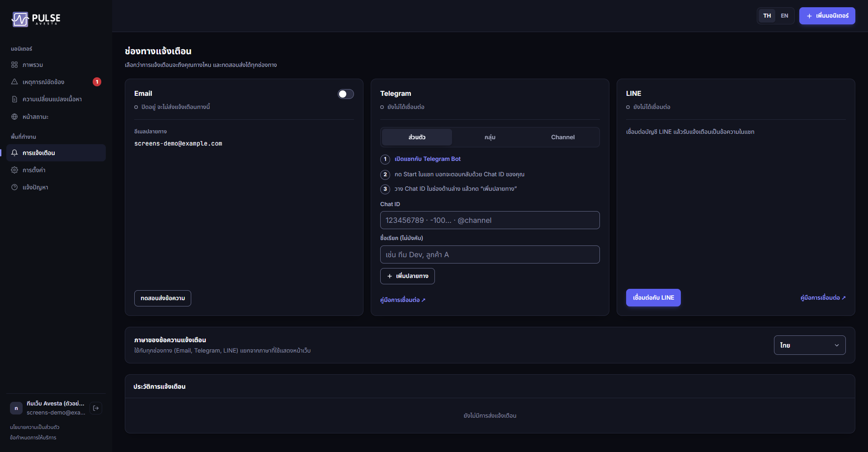
Task: Select the Channel Telegram tab
Action: click(x=563, y=137)
